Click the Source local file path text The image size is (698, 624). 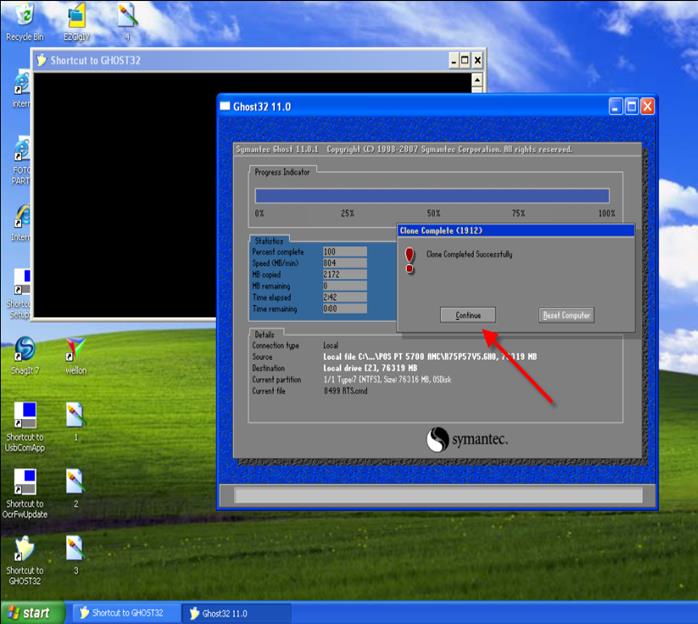[x=430, y=357]
